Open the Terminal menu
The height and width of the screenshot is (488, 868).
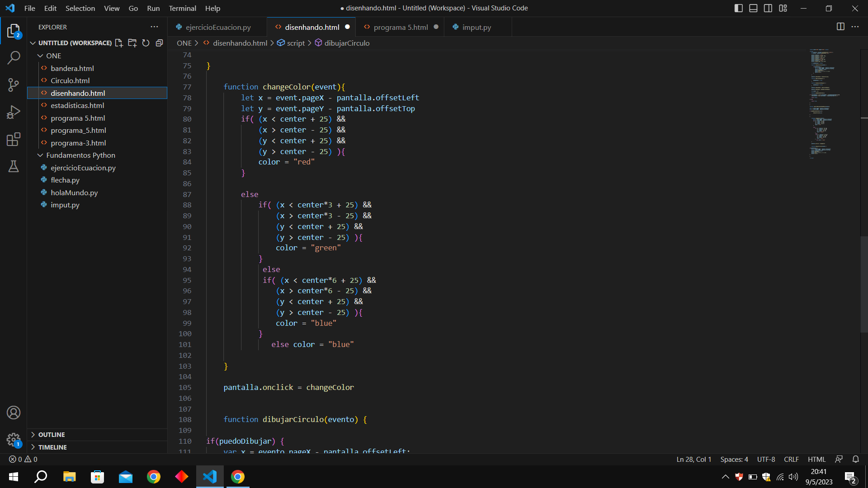click(x=182, y=8)
